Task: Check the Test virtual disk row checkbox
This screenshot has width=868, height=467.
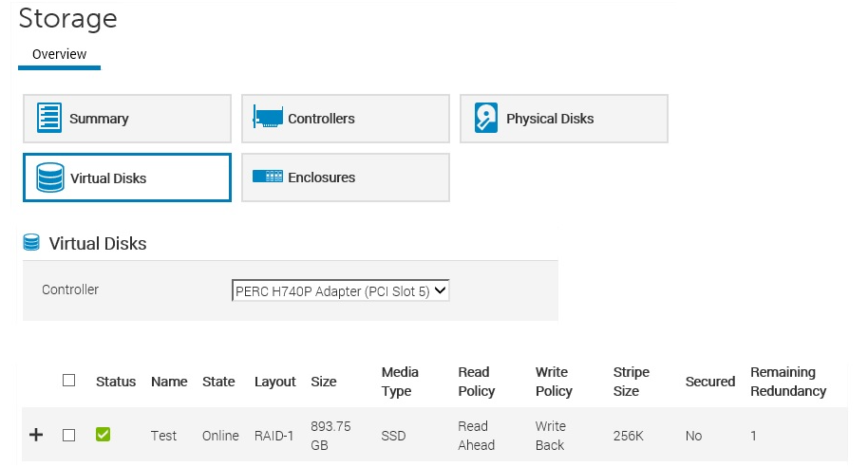Action: click(x=68, y=435)
